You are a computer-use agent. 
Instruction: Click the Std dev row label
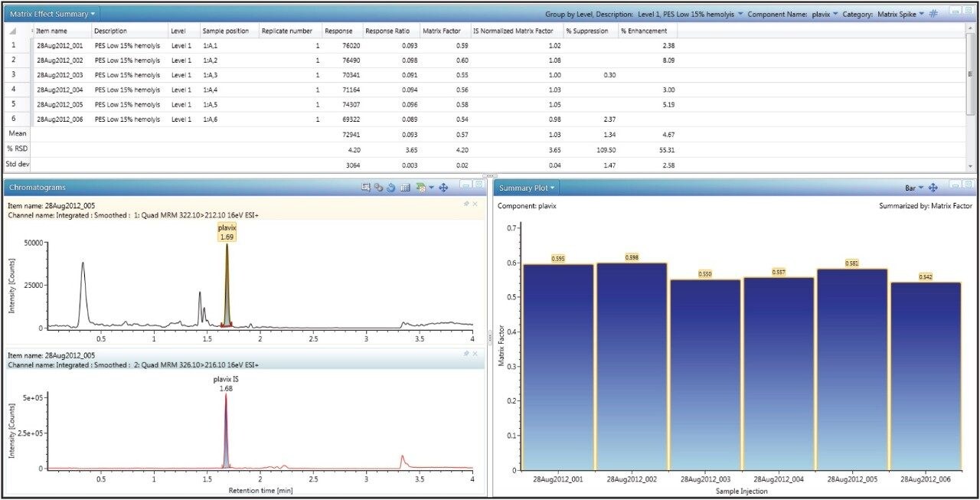(16, 165)
